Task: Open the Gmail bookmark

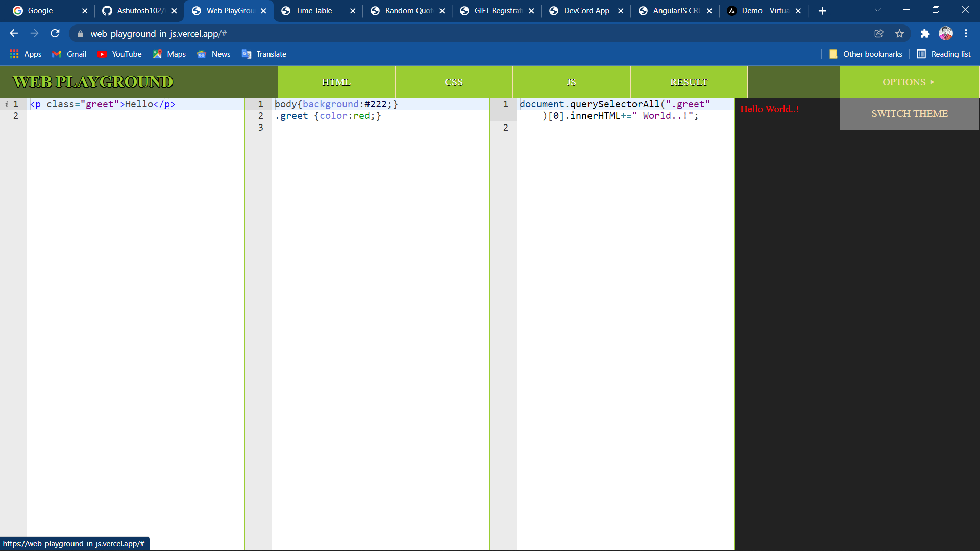Action: [69, 54]
